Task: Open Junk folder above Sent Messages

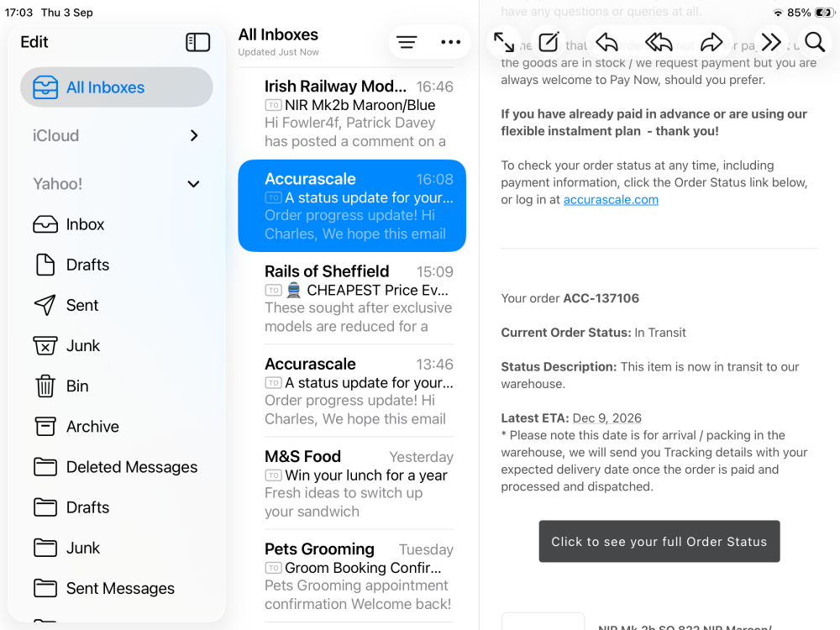Action: pyautogui.click(x=116, y=548)
